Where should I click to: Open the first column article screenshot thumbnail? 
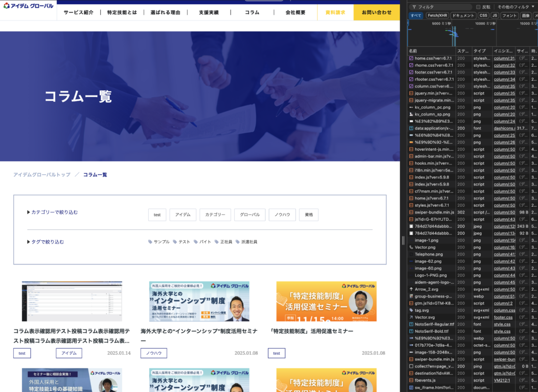71,301
